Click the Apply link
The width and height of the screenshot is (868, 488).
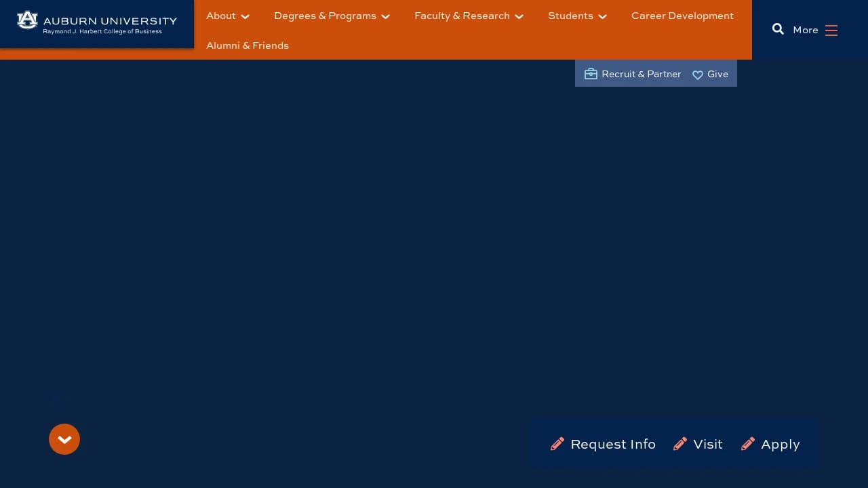[780, 444]
